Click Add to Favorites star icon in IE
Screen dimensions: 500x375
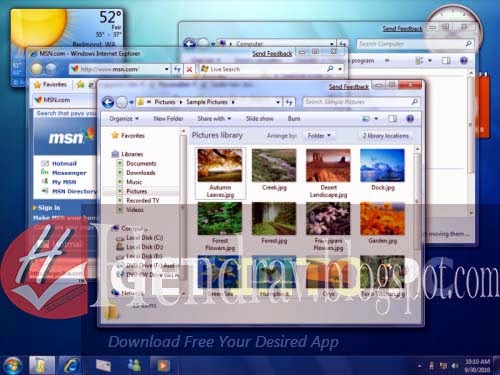80,85
